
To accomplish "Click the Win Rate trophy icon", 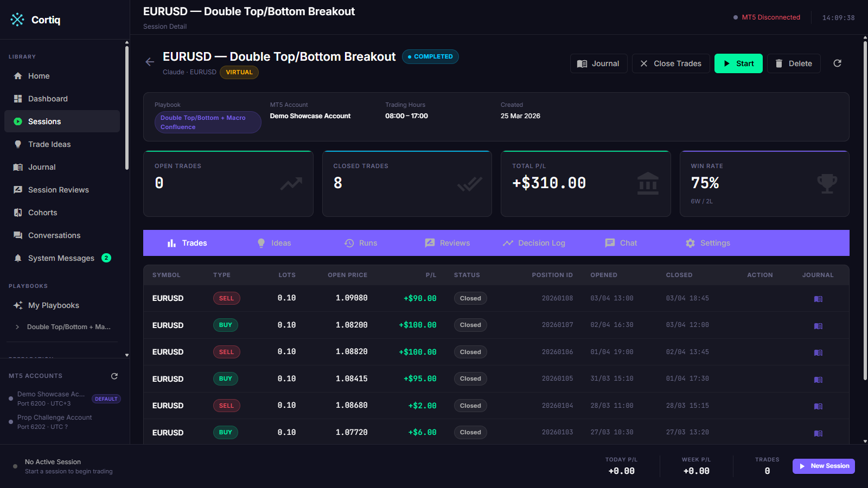I will [x=827, y=183].
